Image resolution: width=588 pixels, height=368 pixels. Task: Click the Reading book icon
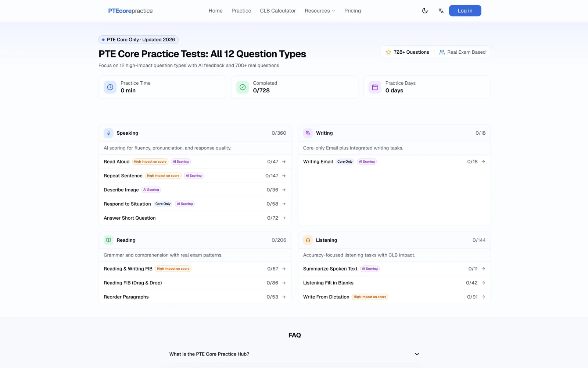coord(108,240)
